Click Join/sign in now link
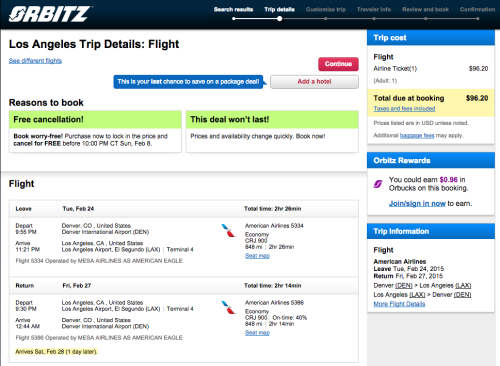The width and height of the screenshot is (500, 366). [417, 203]
